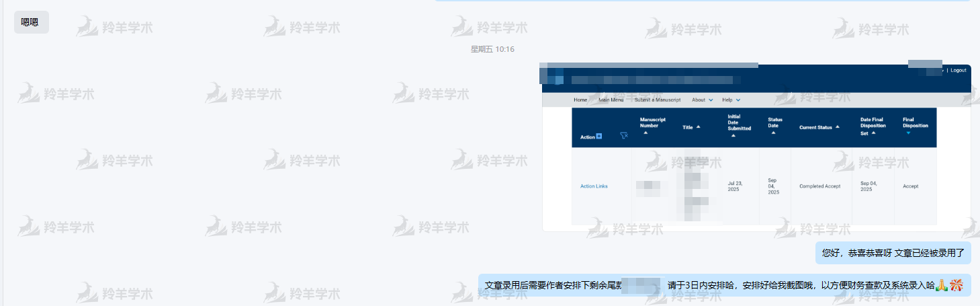Screen dimensions: 980x306
Task: Sort by Manuscript Number arrow
Action: (x=645, y=133)
